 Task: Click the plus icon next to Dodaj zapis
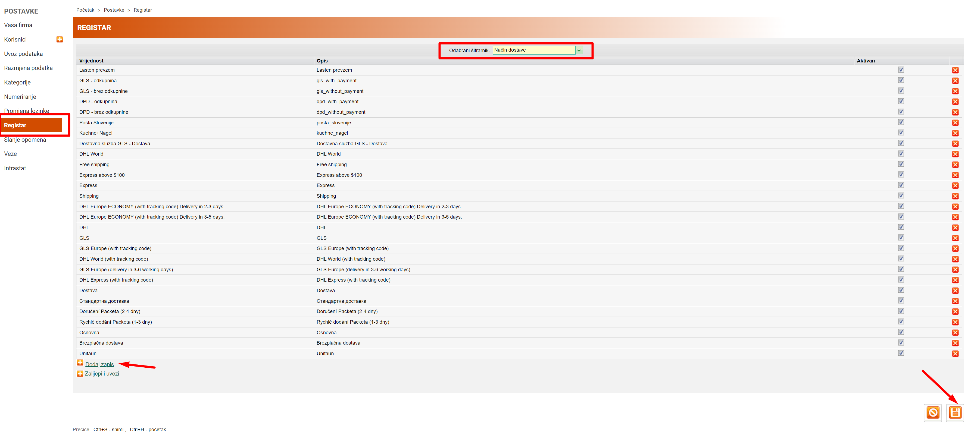point(80,363)
